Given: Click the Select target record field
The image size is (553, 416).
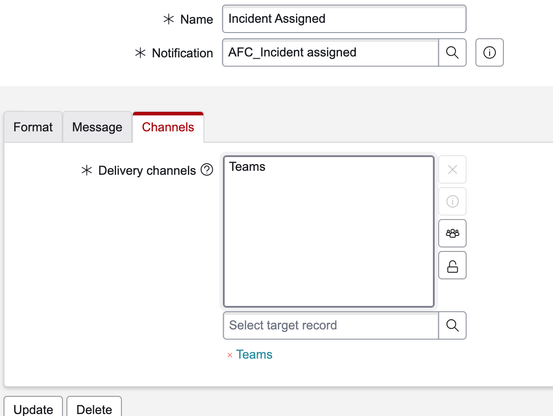Looking at the screenshot, I should (331, 325).
